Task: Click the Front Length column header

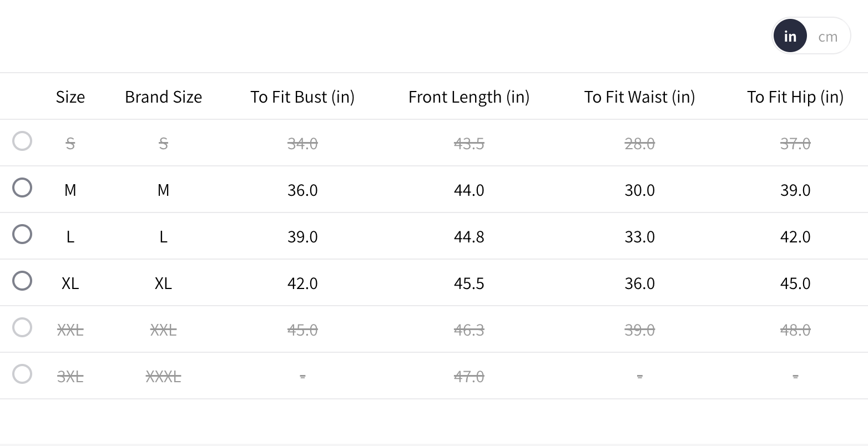Action: point(469,97)
